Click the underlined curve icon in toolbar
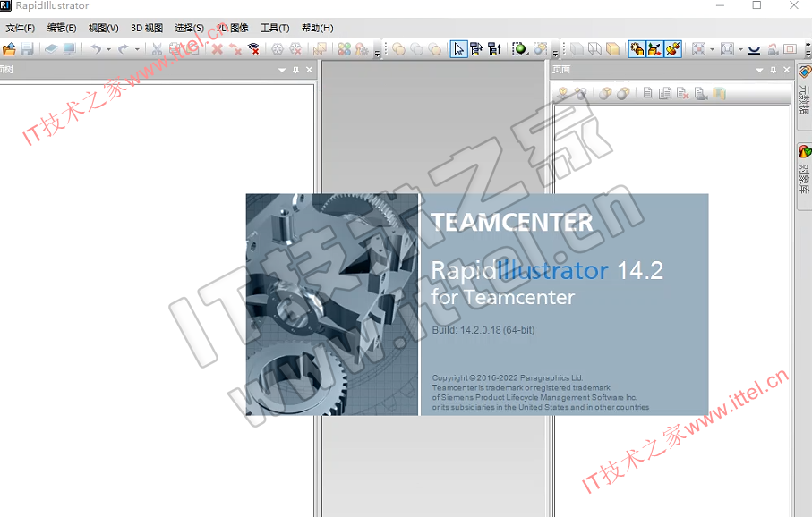The image size is (812, 517). click(x=755, y=49)
